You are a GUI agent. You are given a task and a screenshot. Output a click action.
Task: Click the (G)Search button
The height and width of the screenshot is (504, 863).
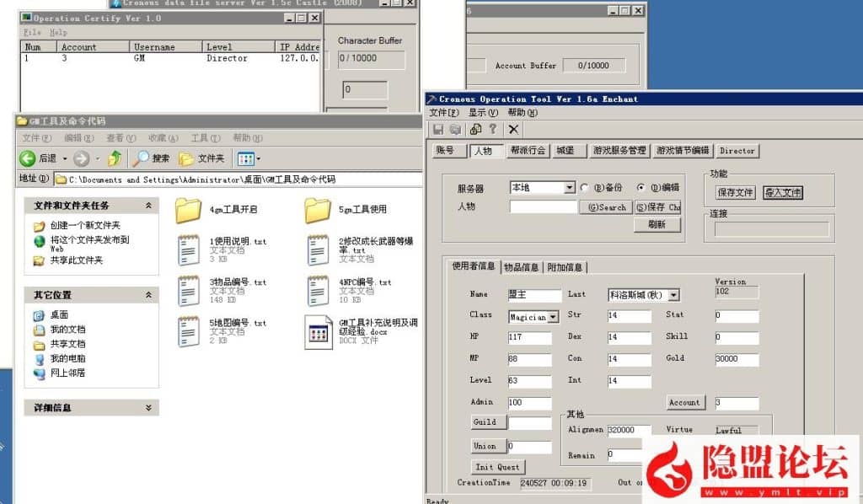[606, 207]
